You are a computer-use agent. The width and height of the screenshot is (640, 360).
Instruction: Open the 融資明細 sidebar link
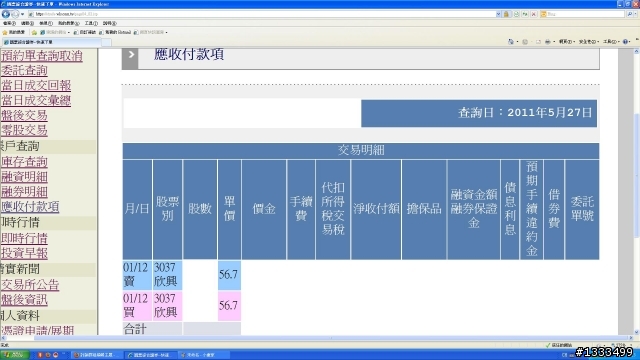[24, 176]
